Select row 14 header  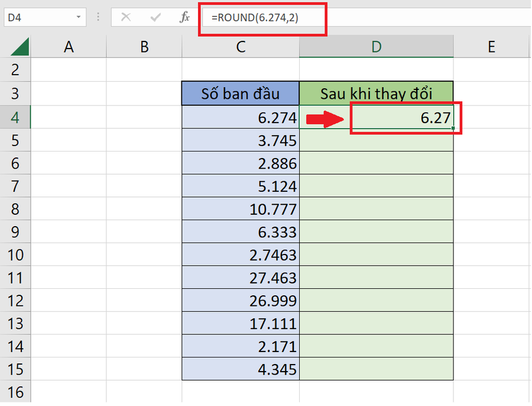pos(15,346)
